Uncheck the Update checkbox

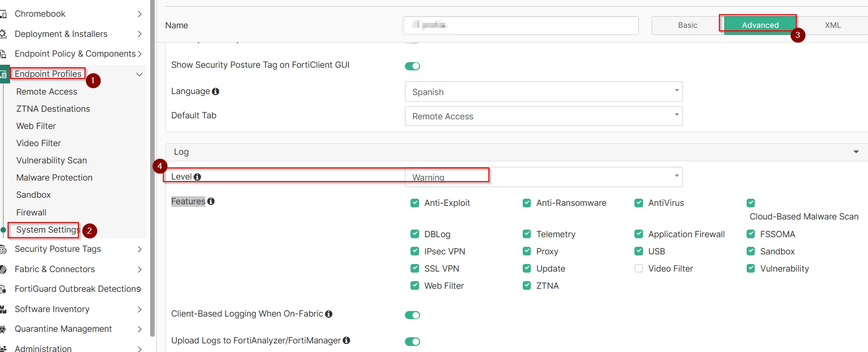pos(527,269)
